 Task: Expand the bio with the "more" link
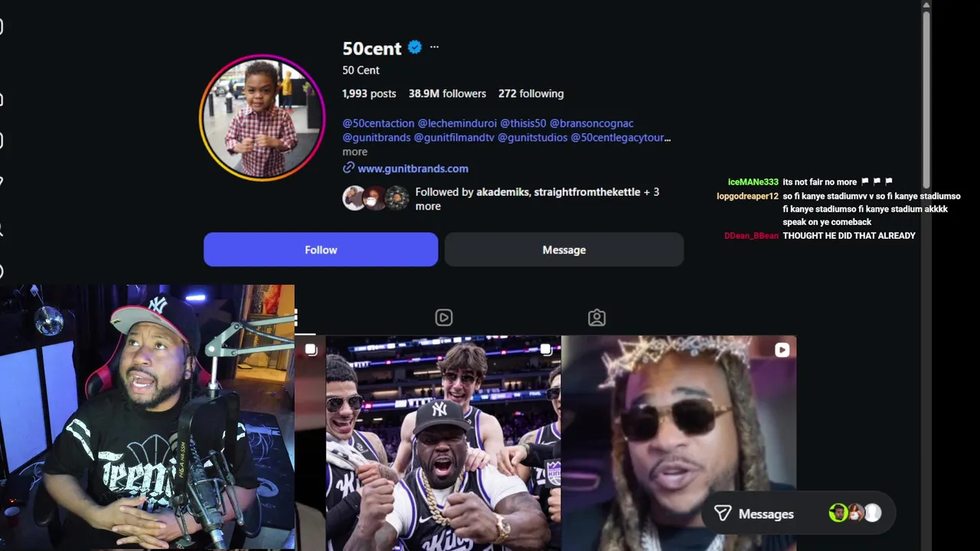(354, 152)
